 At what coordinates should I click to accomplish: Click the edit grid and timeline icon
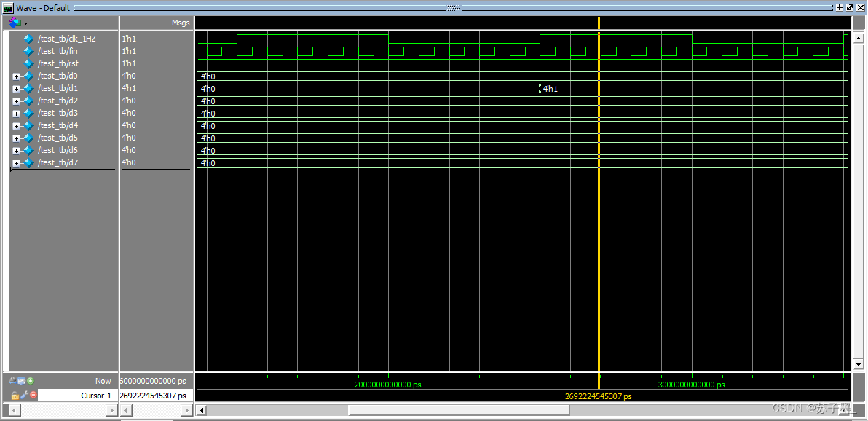click(x=21, y=380)
